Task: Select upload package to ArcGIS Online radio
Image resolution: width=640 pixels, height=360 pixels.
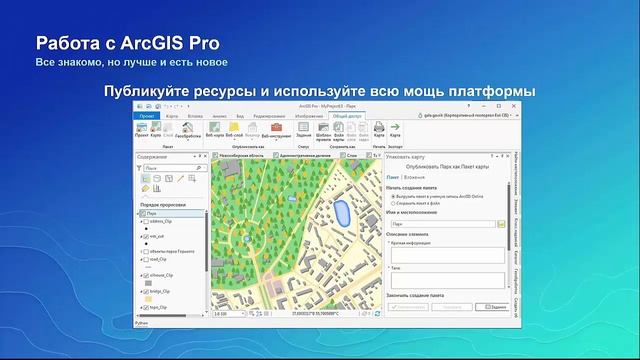Action: (393, 197)
